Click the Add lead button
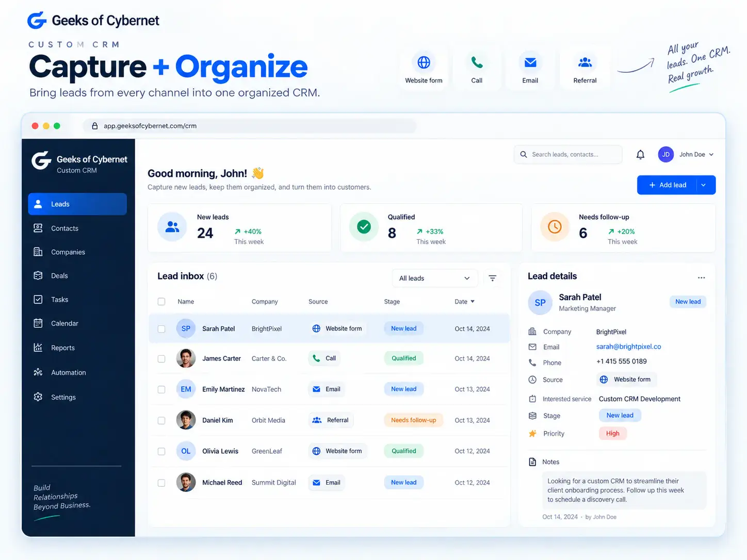 click(x=667, y=185)
